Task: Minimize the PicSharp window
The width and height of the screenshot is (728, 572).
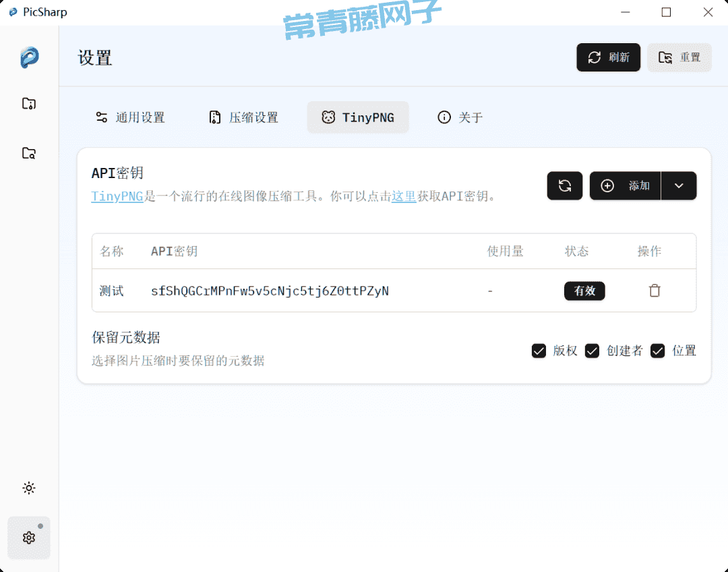Action: pos(626,12)
